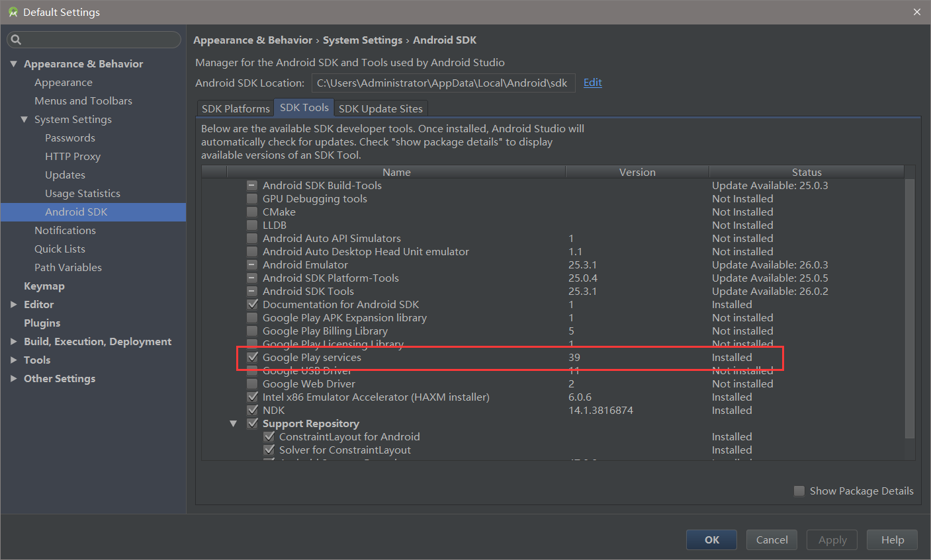931x560 pixels.
Task: Uncheck Documentation for Android SDK
Action: point(252,305)
